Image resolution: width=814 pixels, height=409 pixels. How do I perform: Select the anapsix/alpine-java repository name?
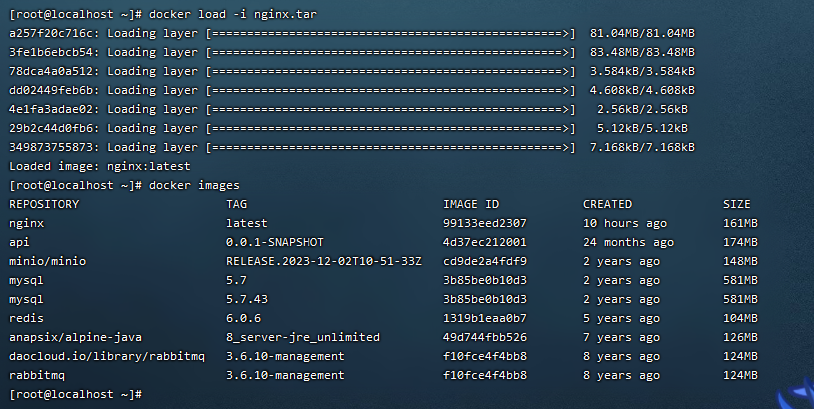click(75, 337)
